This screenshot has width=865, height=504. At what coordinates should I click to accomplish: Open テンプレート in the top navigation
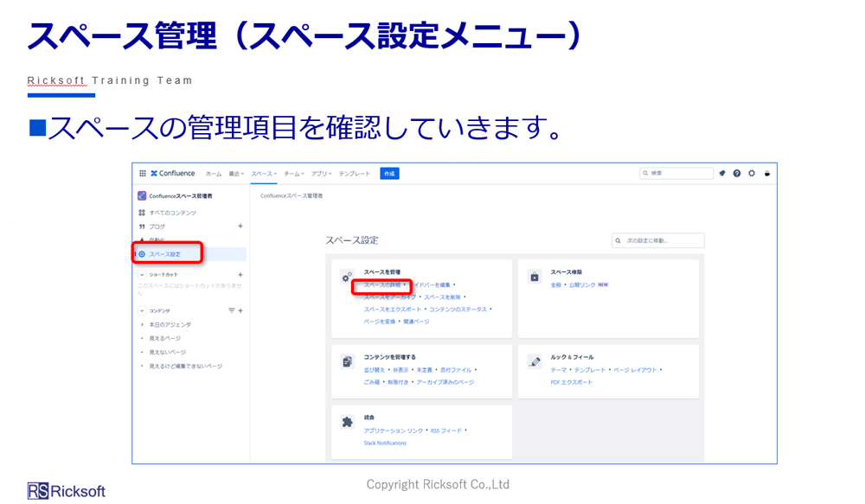click(354, 174)
